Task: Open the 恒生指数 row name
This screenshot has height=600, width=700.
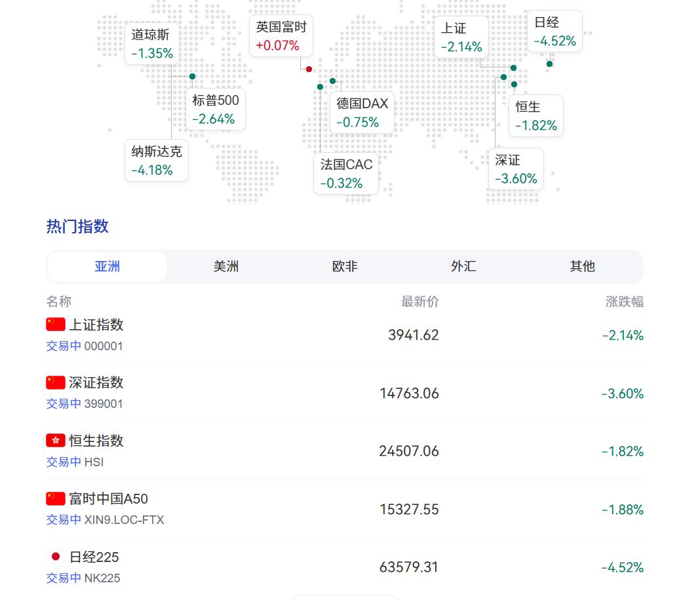Action: [x=96, y=441]
